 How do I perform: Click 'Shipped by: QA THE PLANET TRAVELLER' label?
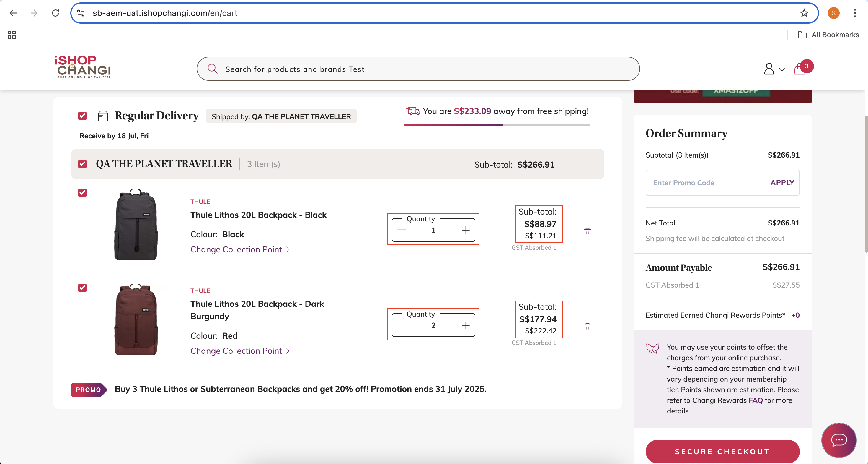(x=281, y=116)
